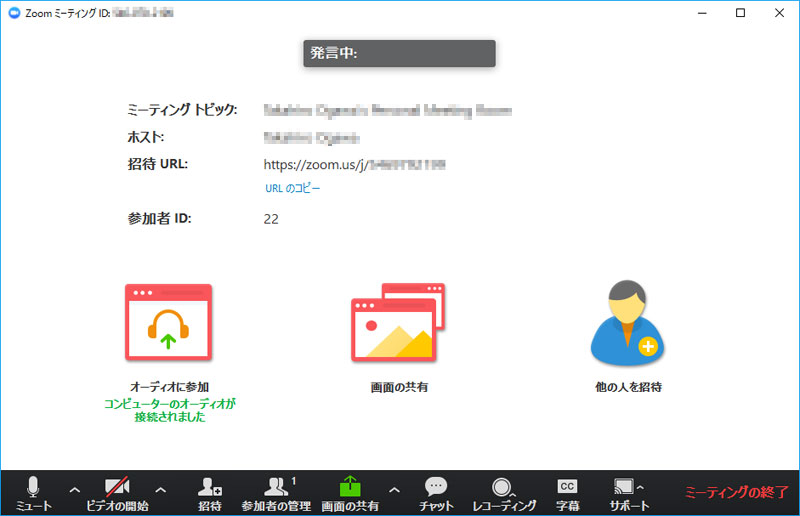Click the 発言中 speaker banner
Screen dimensions: 800x516
(x=399, y=53)
